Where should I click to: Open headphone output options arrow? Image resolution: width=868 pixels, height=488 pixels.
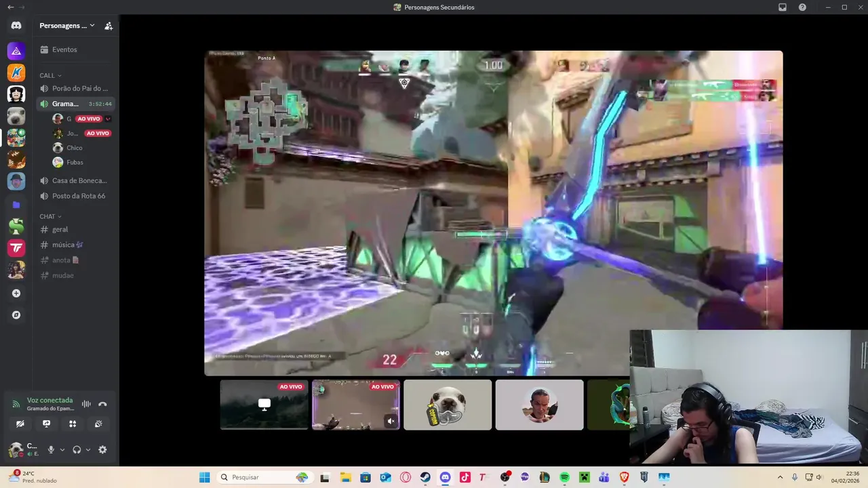(x=87, y=449)
